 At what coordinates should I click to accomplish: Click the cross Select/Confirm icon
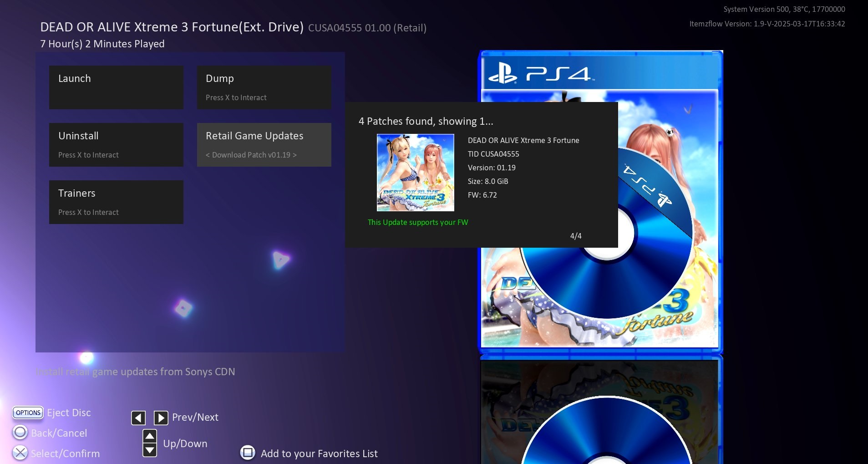(20, 453)
